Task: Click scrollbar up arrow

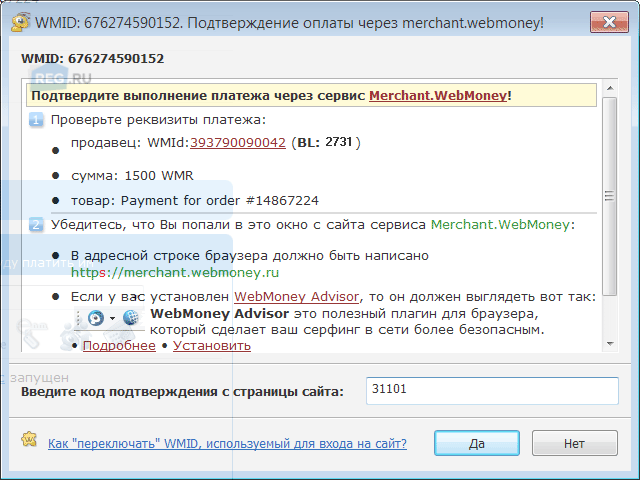Action: pos(610,88)
